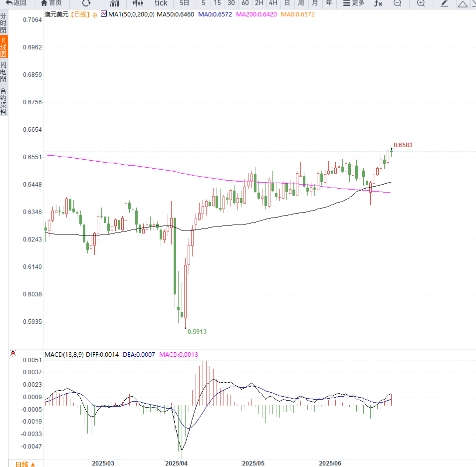Open MACD indicator settings gear icon
The width and height of the screenshot is (476, 467).
pyautogui.click(x=13, y=353)
